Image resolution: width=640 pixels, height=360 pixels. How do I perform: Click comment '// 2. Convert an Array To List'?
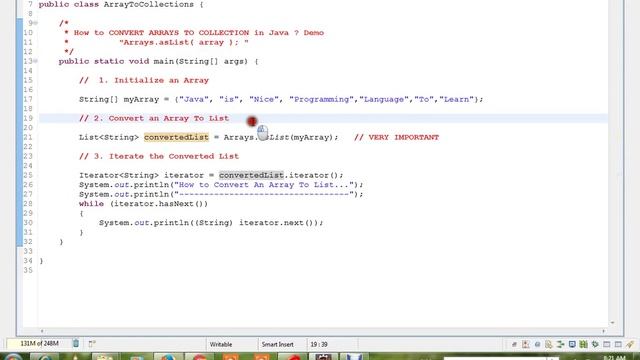click(154, 118)
